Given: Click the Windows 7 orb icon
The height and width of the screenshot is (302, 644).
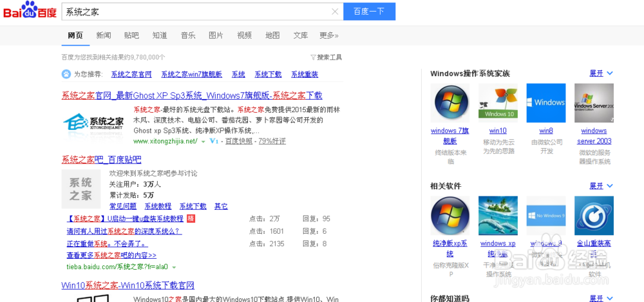Looking at the screenshot, I should tap(450, 103).
